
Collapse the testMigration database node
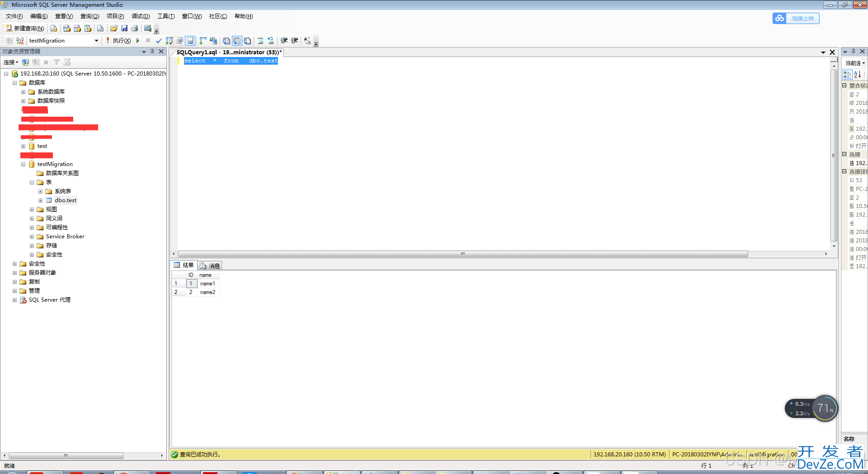[23, 164]
